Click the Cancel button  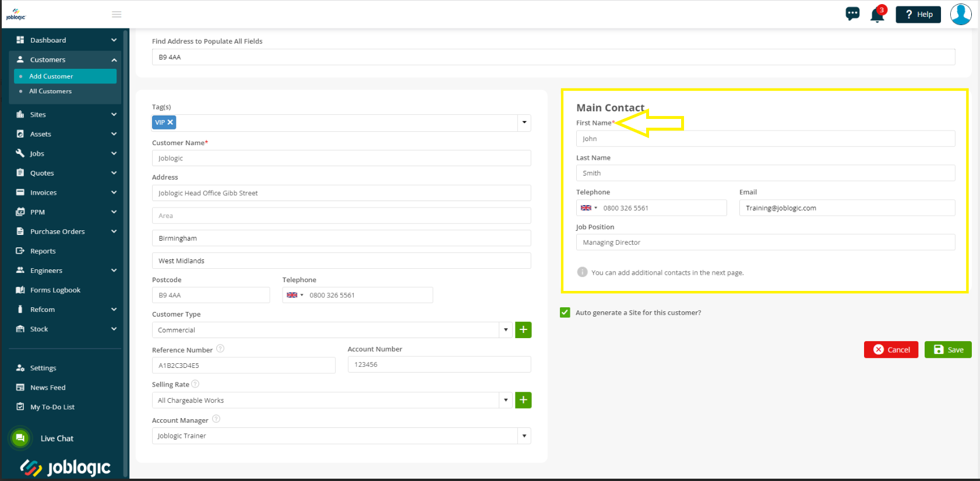[891, 350]
